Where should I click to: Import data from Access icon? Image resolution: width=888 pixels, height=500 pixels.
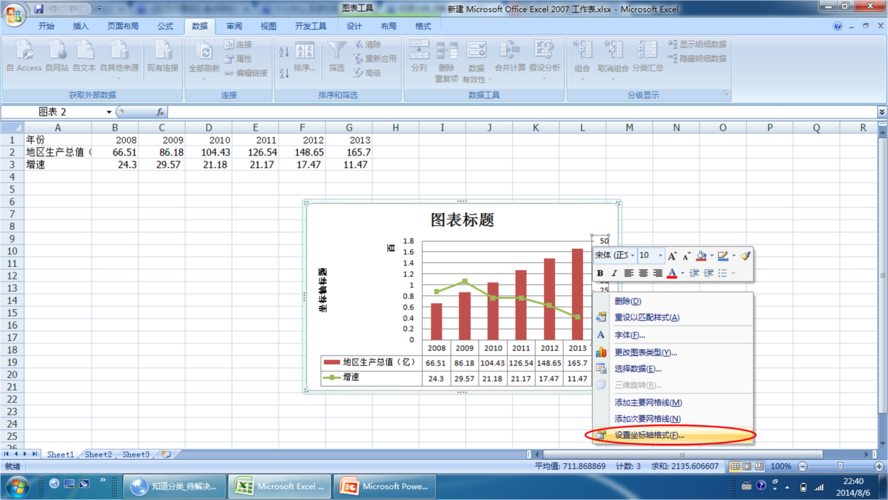[24, 55]
